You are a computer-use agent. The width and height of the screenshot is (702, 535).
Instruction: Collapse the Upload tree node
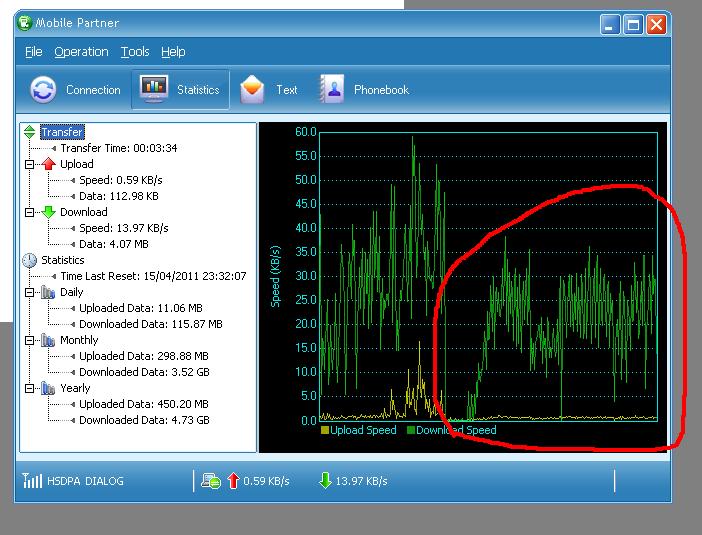coord(30,164)
